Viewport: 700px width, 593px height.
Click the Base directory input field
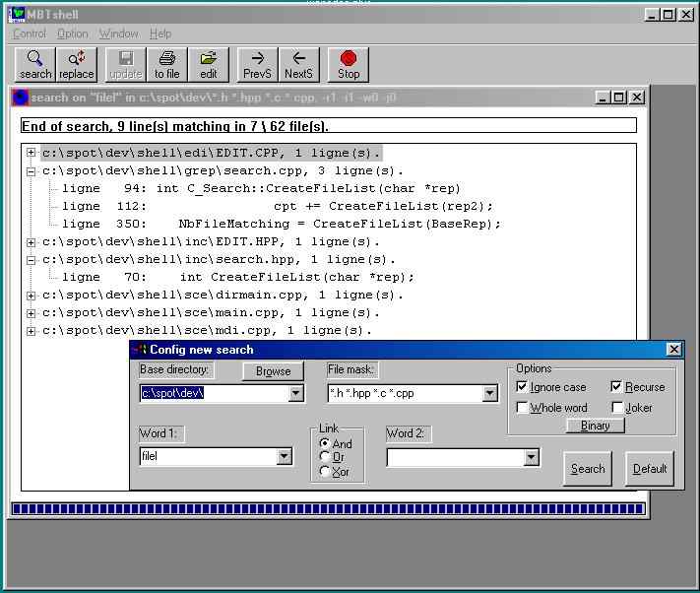click(215, 393)
